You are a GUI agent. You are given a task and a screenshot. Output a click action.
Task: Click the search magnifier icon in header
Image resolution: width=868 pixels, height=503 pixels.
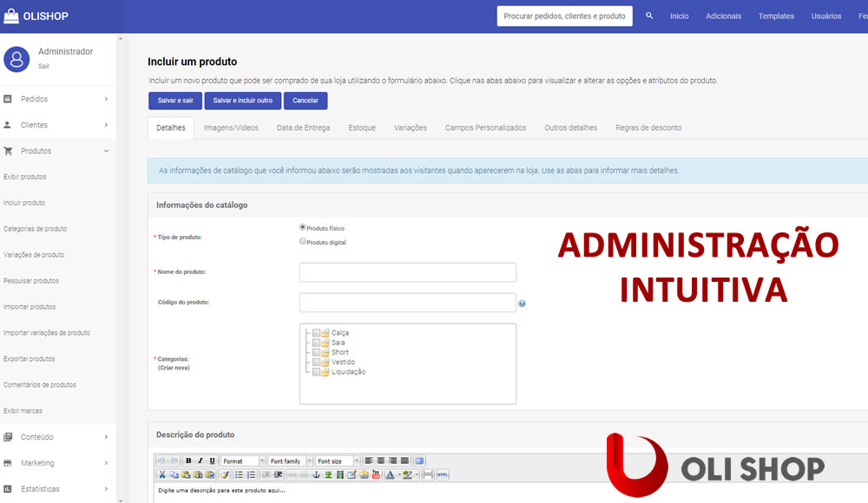pos(649,16)
